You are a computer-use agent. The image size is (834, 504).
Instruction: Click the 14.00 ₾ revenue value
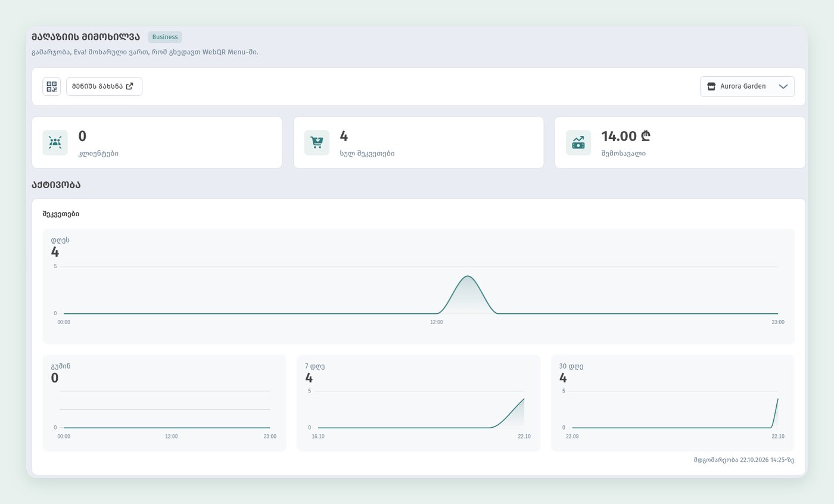click(x=625, y=136)
